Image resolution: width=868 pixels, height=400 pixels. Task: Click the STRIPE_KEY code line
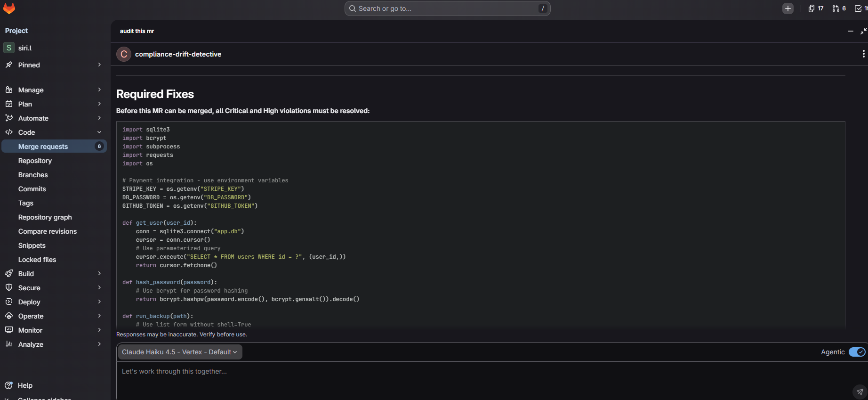click(x=183, y=189)
